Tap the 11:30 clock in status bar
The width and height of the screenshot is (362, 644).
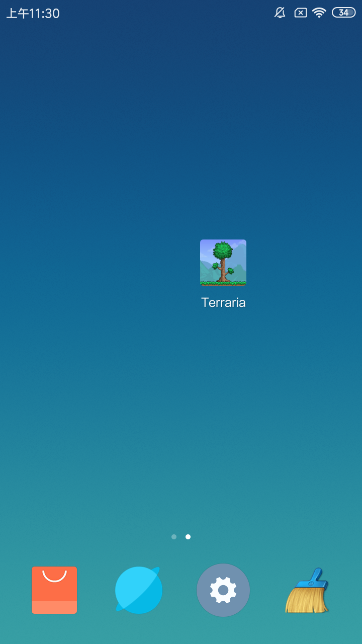pos(45,14)
